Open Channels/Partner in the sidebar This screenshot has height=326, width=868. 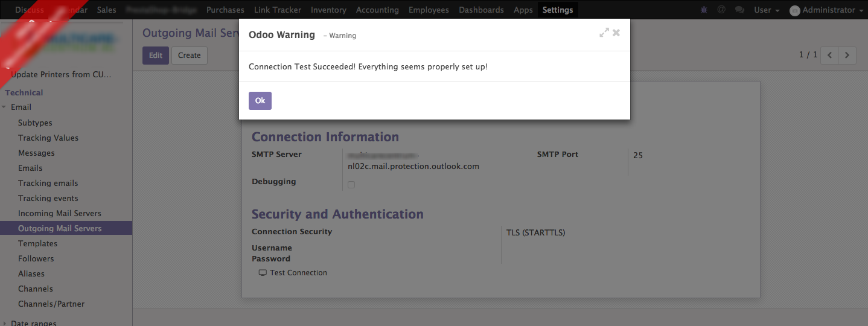click(51, 304)
